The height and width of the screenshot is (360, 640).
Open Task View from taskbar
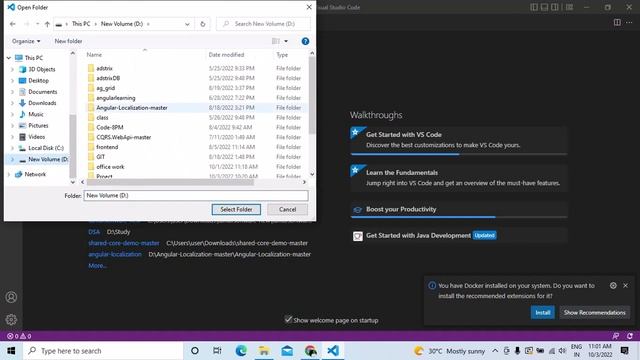(x=217, y=351)
